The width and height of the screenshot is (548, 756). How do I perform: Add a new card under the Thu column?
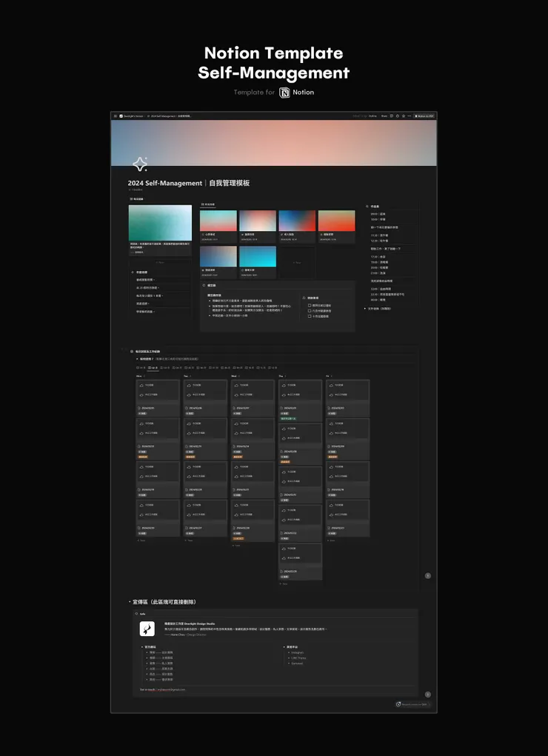(x=284, y=583)
